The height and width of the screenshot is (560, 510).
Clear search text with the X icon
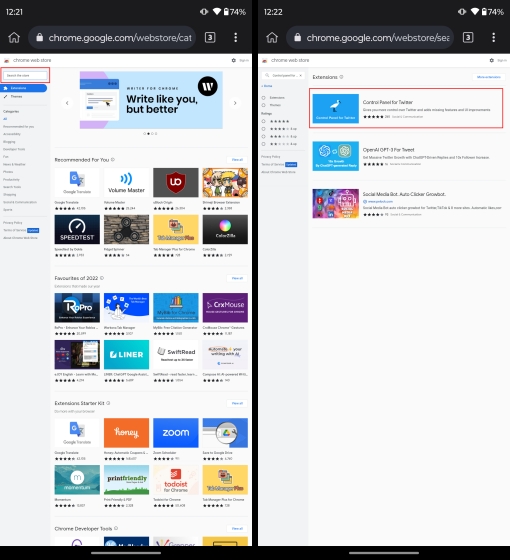[301, 75]
